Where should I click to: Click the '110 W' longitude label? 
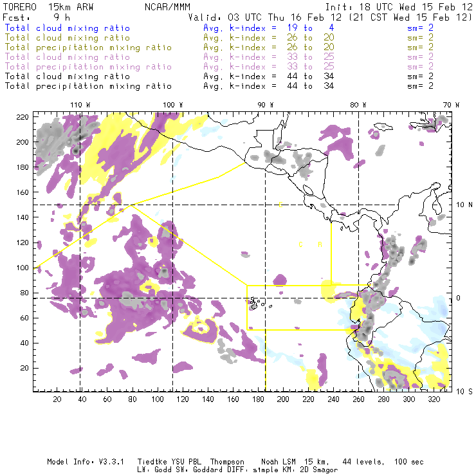[80, 105]
